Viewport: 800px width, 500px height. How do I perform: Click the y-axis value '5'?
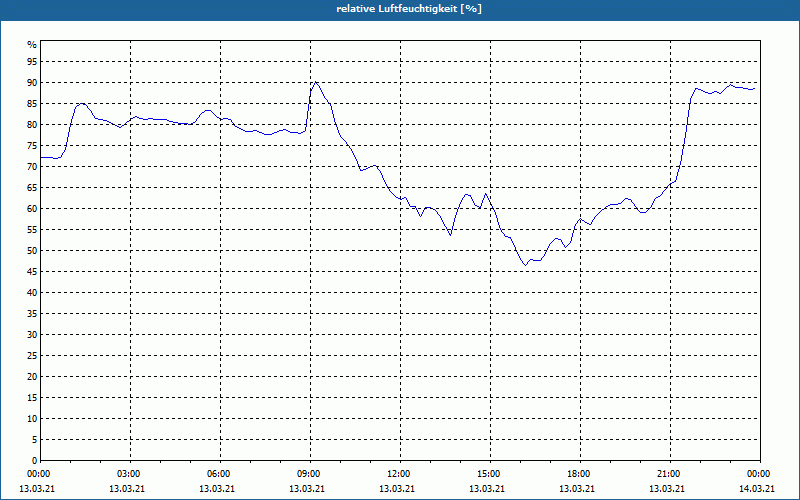35,440
